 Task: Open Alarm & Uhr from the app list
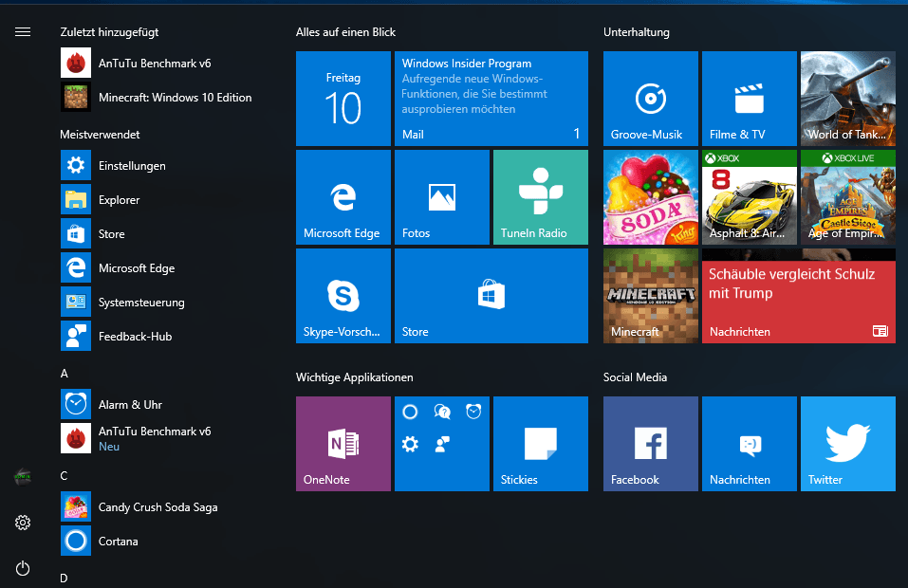point(157,405)
